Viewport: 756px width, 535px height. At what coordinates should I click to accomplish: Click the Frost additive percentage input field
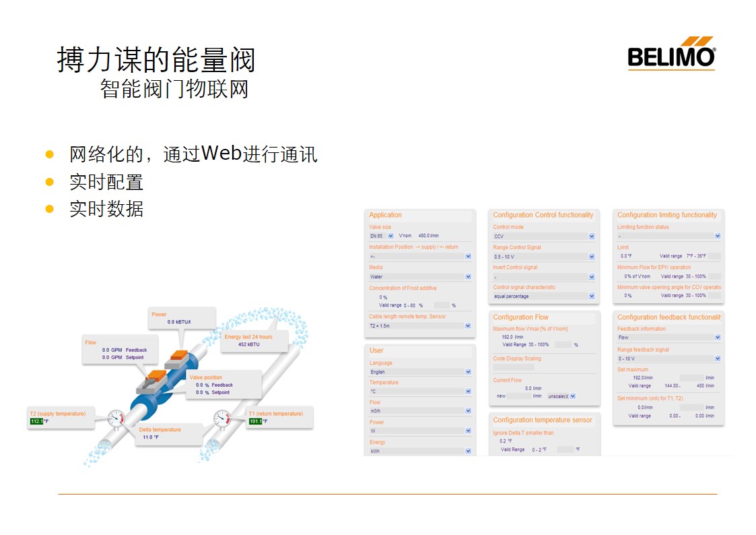[x=441, y=305]
